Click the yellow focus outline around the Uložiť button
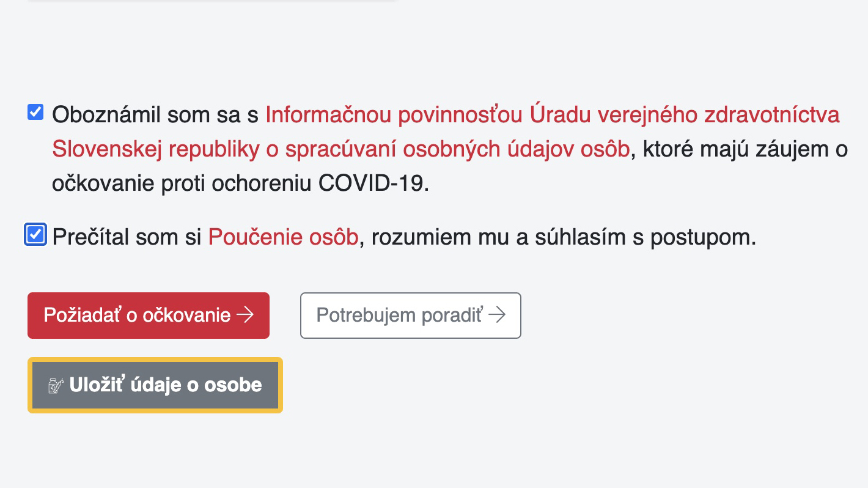 coord(155,359)
